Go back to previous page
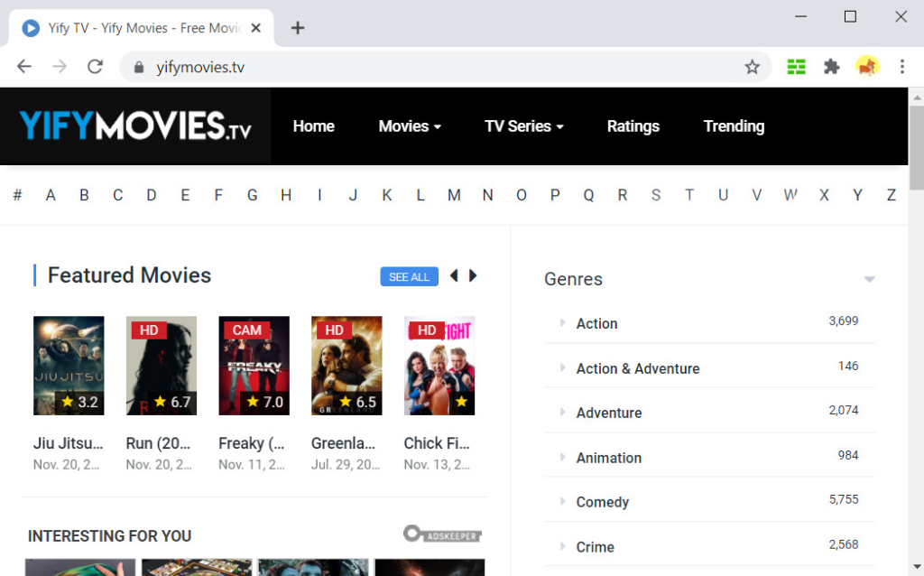Screen dimensions: 924x576 point(24,67)
